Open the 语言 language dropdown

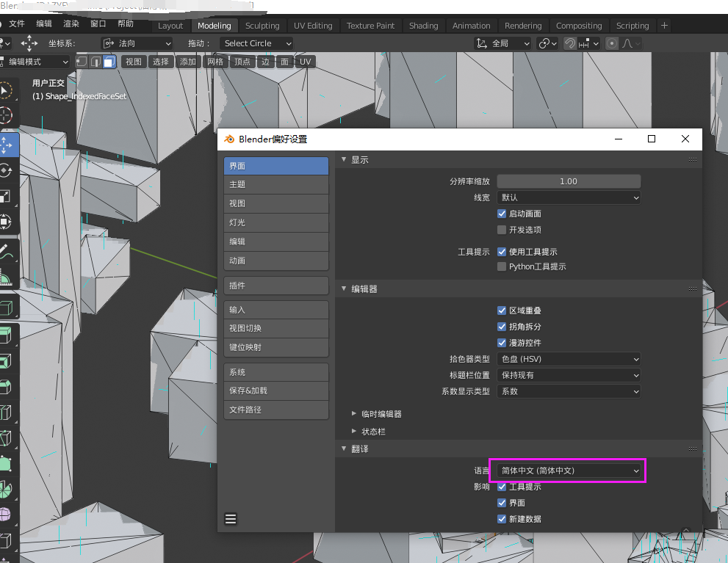pos(569,471)
